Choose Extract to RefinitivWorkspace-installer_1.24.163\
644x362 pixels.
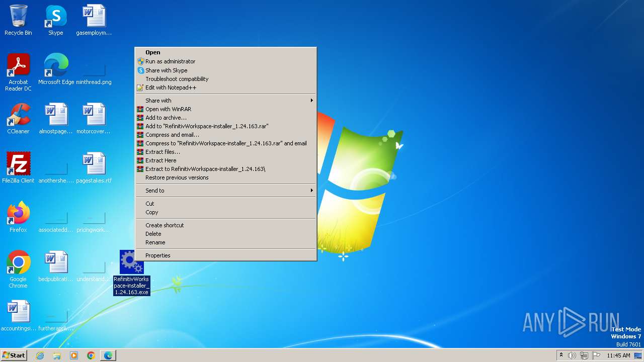point(226,169)
